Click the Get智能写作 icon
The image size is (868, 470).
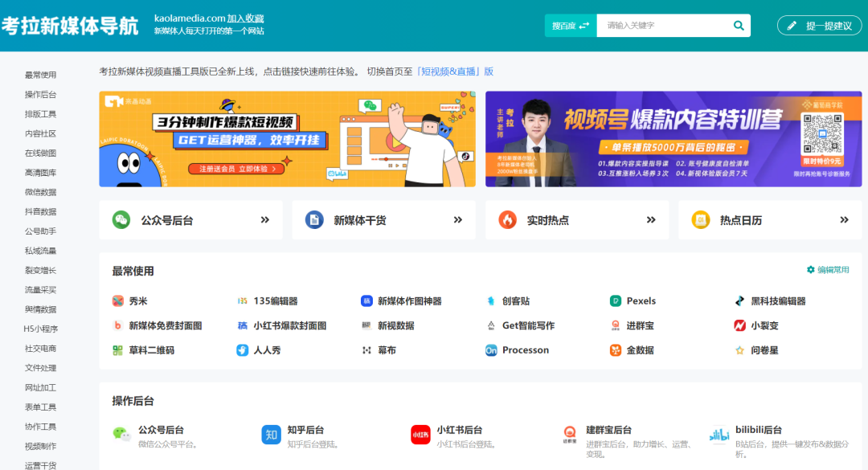[491, 325]
